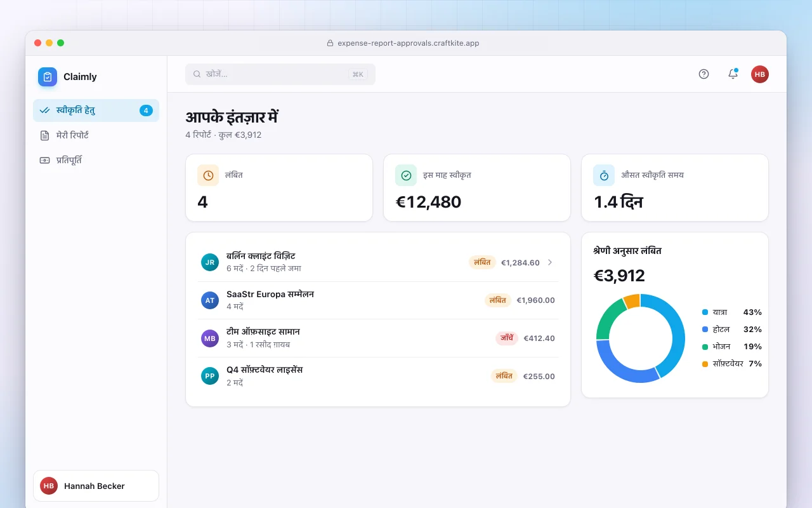The height and width of the screenshot is (508, 812).
Task: Click the badge showing 4 in sidebar
Action: tap(146, 110)
